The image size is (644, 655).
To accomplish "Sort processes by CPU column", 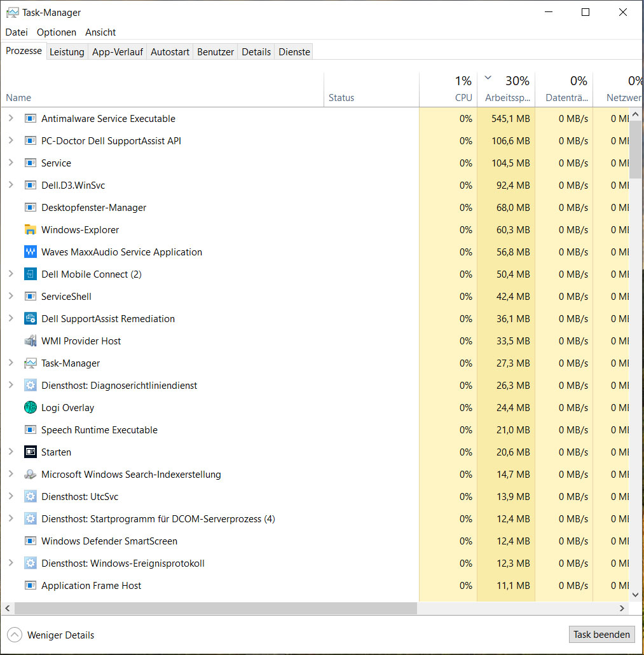I will click(x=448, y=90).
